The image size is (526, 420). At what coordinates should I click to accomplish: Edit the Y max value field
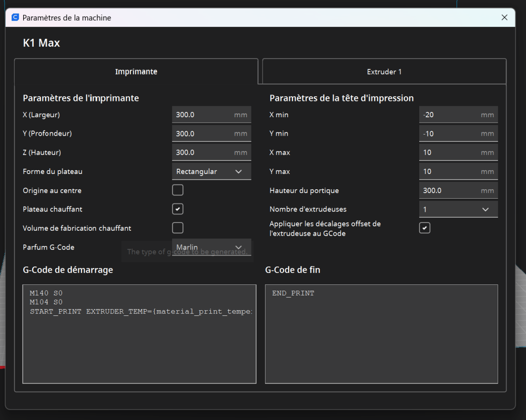click(x=458, y=171)
